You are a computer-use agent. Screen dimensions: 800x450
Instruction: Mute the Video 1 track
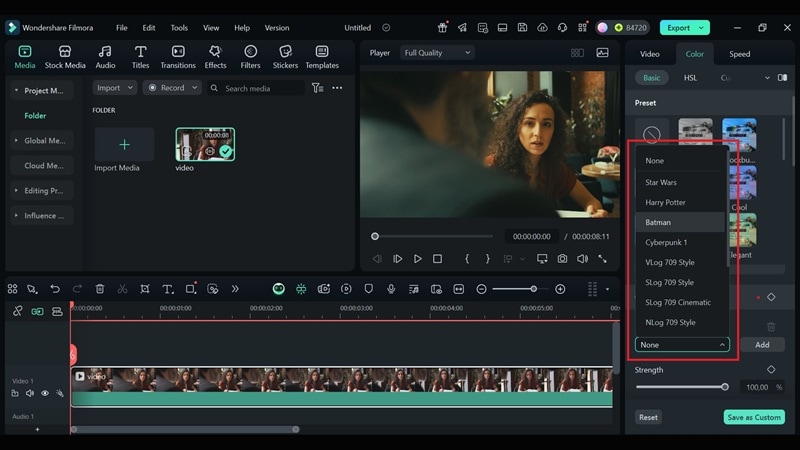[30, 393]
